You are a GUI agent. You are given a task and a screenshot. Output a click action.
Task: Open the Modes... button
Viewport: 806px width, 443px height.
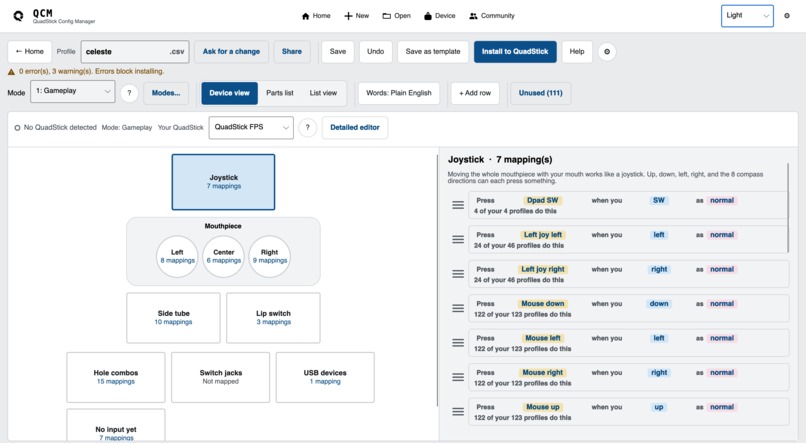pyautogui.click(x=166, y=93)
